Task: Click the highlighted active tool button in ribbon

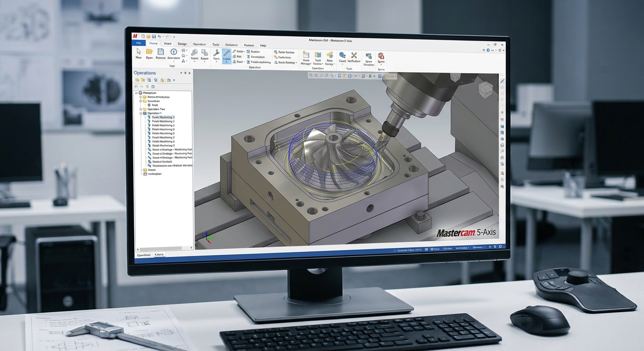Action: (226, 56)
